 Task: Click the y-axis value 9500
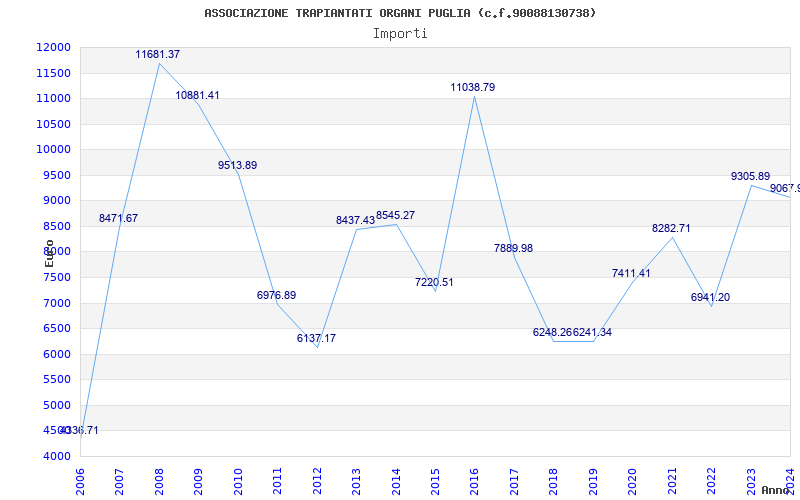pos(56,176)
